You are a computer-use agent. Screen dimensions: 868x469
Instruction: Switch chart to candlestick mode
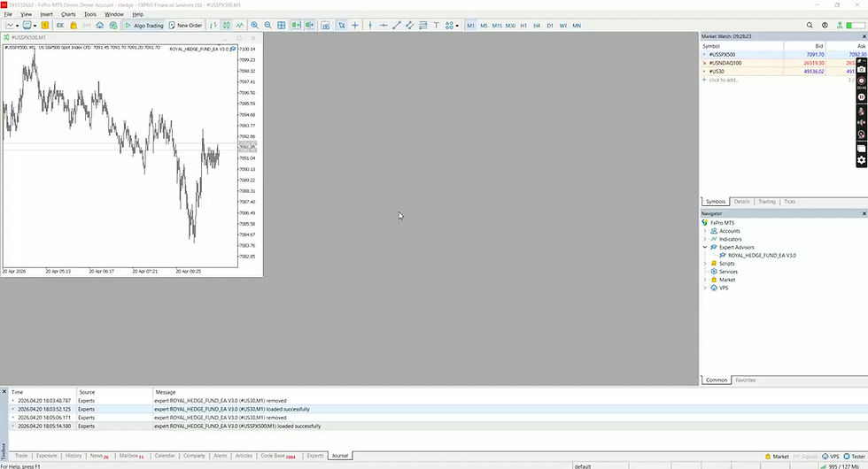coord(227,26)
